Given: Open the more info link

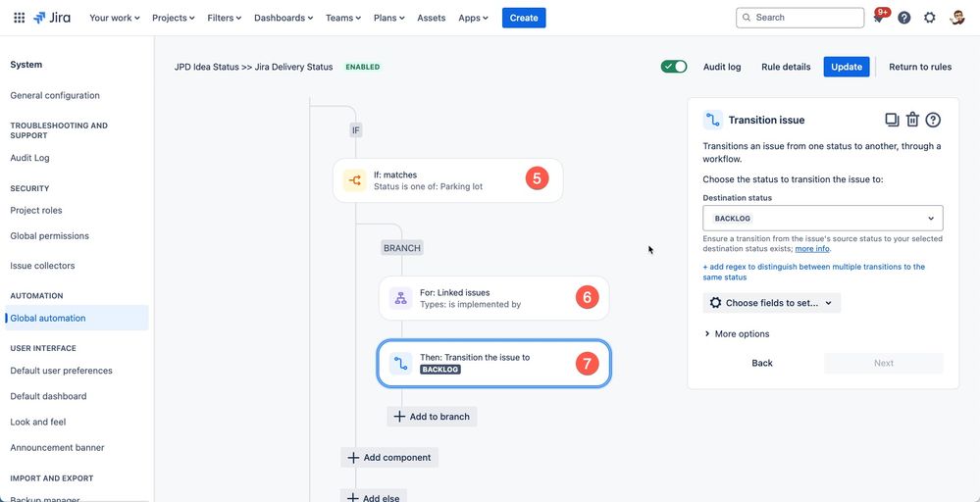Looking at the screenshot, I should click(x=812, y=248).
